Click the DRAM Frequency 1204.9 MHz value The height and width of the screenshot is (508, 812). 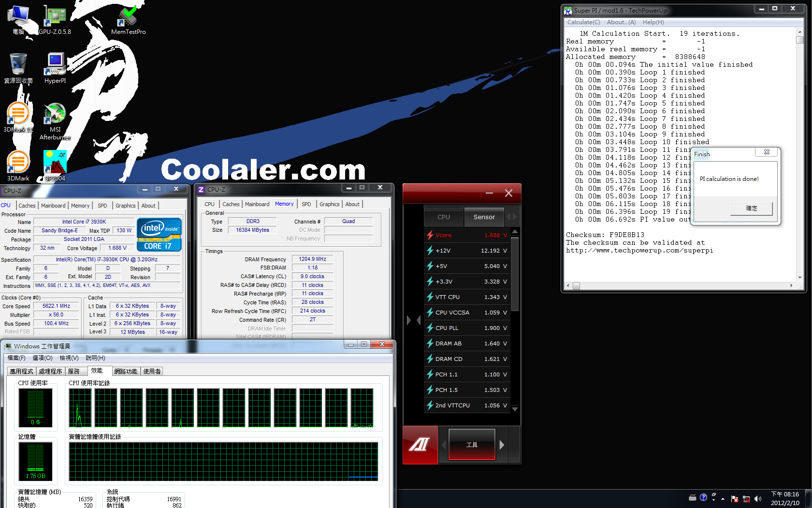pyautogui.click(x=312, y=259)
